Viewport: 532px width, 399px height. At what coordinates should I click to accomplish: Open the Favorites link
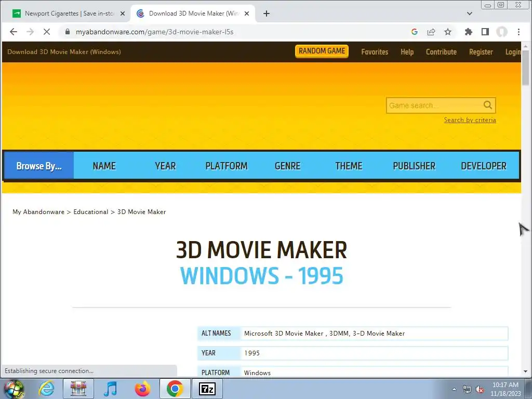tap(375, 52)
